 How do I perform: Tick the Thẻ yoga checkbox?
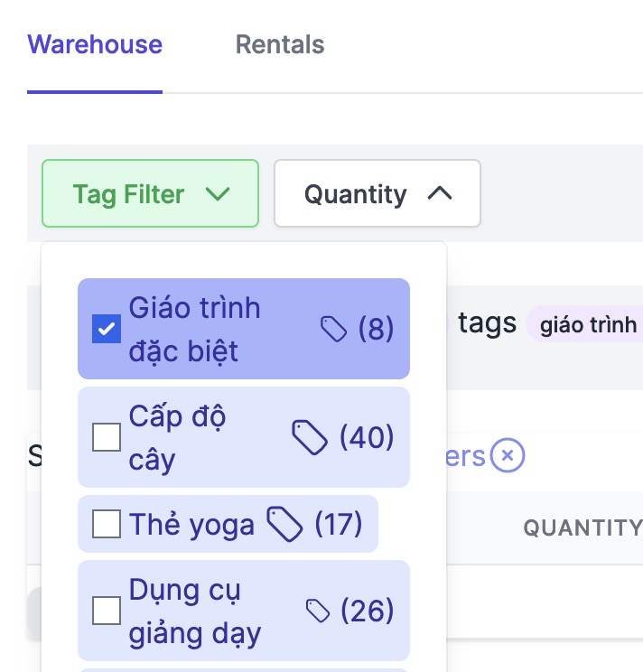point(107,524)
